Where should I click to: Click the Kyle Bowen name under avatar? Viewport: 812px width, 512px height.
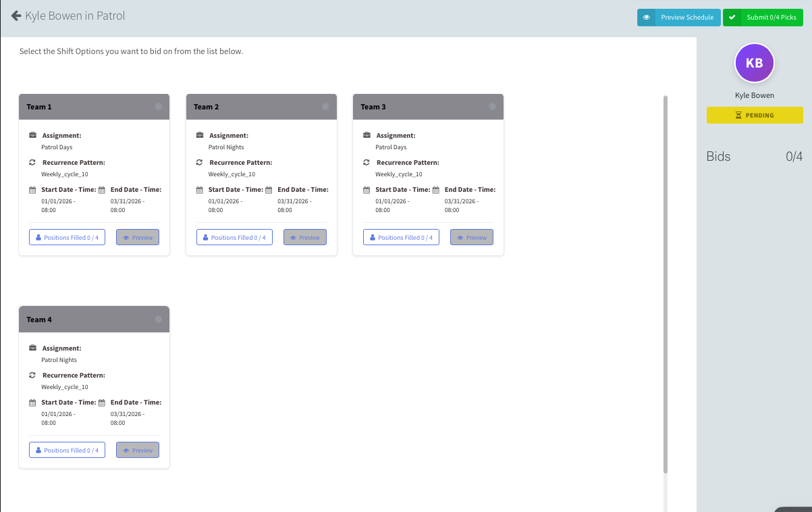click(755, 95)
